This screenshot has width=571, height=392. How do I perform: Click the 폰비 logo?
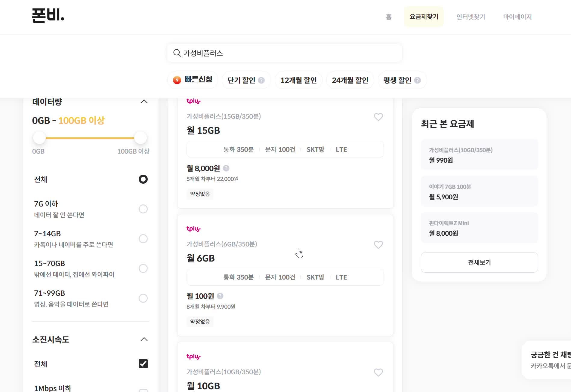pos(48,16)
